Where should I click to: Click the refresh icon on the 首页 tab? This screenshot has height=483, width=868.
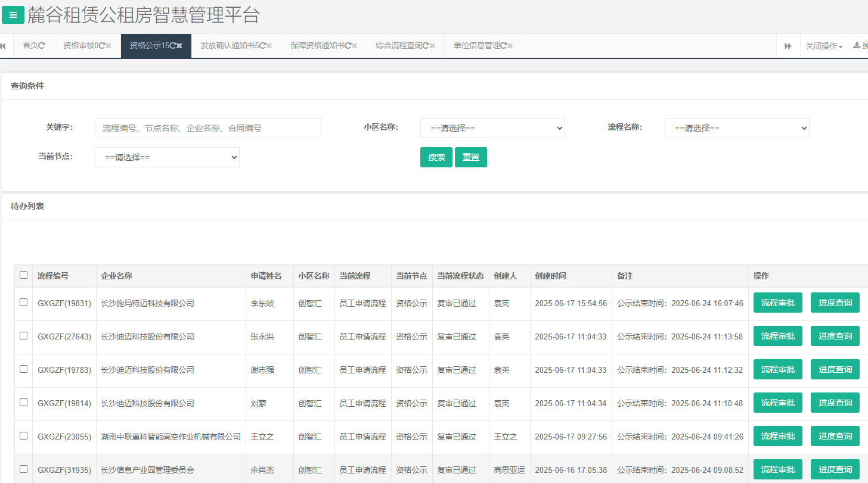42,46
